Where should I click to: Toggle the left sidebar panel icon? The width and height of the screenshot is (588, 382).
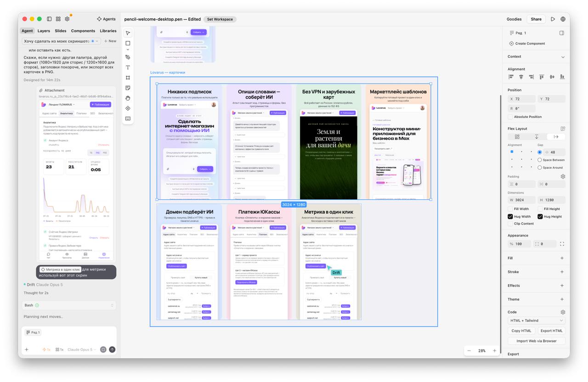(x=49, y=19)
